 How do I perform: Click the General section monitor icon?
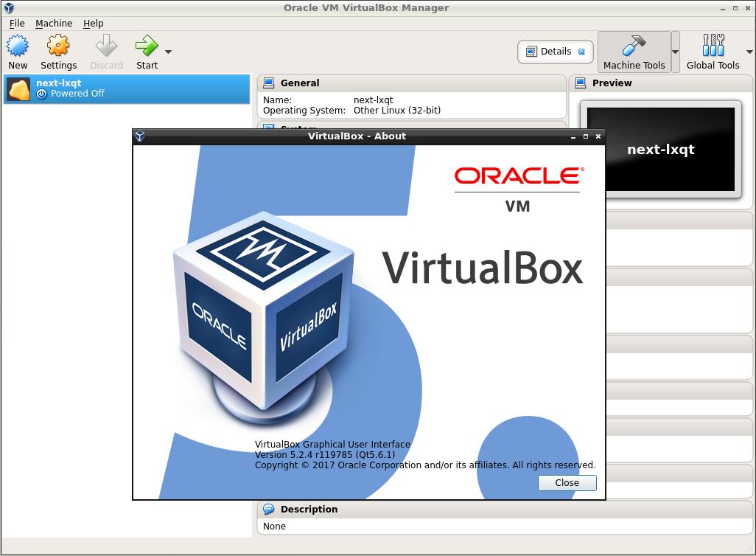click(268, 83)
